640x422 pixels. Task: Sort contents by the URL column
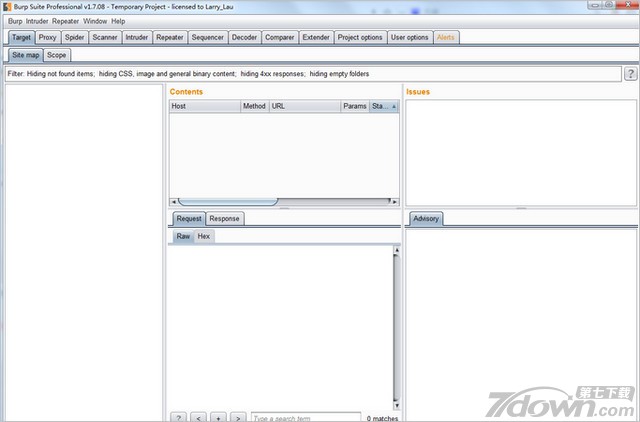click(304, 106)
